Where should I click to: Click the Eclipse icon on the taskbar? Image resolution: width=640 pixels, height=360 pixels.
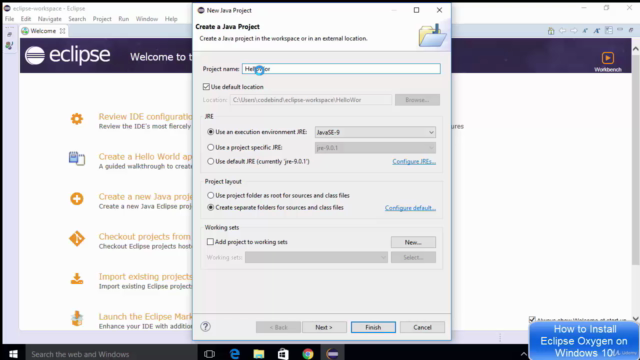click(x=332, y=353)
